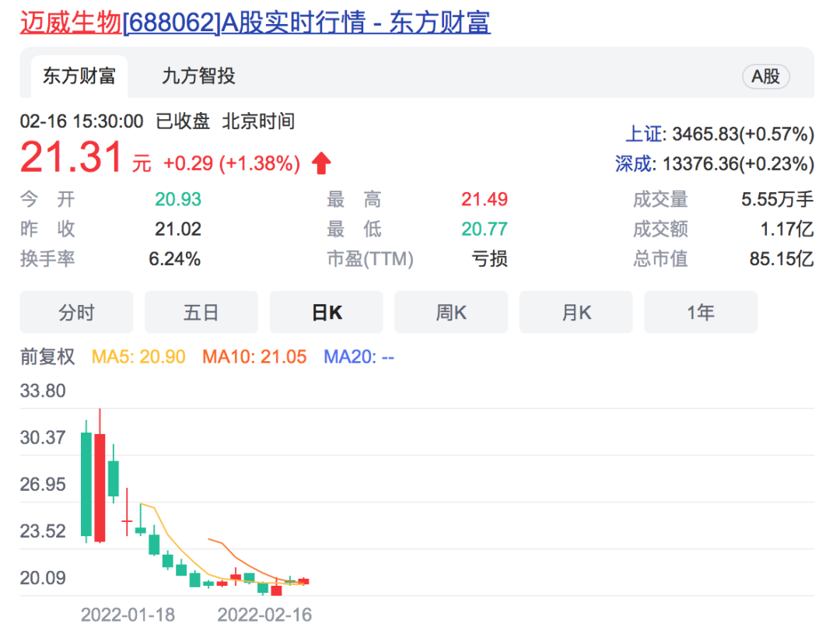Select the 东方财富 source tab
Screen dimensions: 840x634
click(x=79, y=76)
